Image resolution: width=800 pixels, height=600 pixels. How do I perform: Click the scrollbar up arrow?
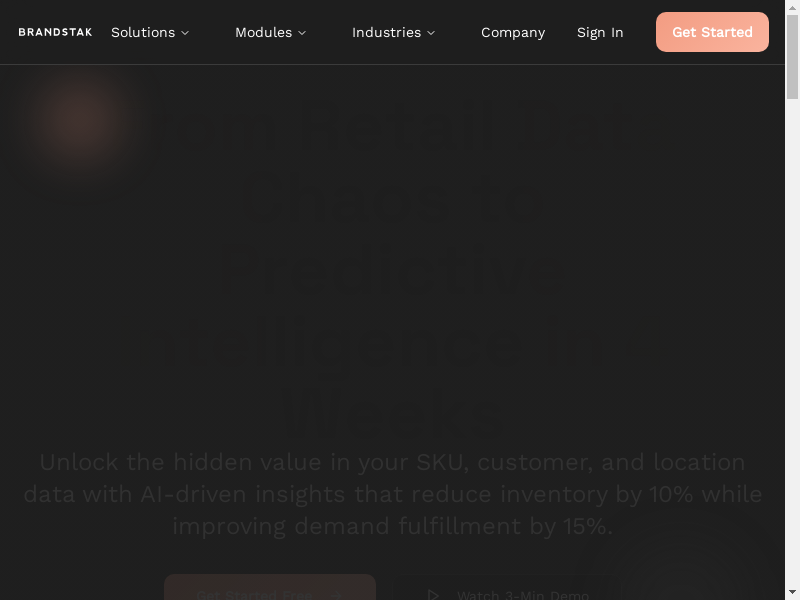pyautogui.click(x=792, y=7)
